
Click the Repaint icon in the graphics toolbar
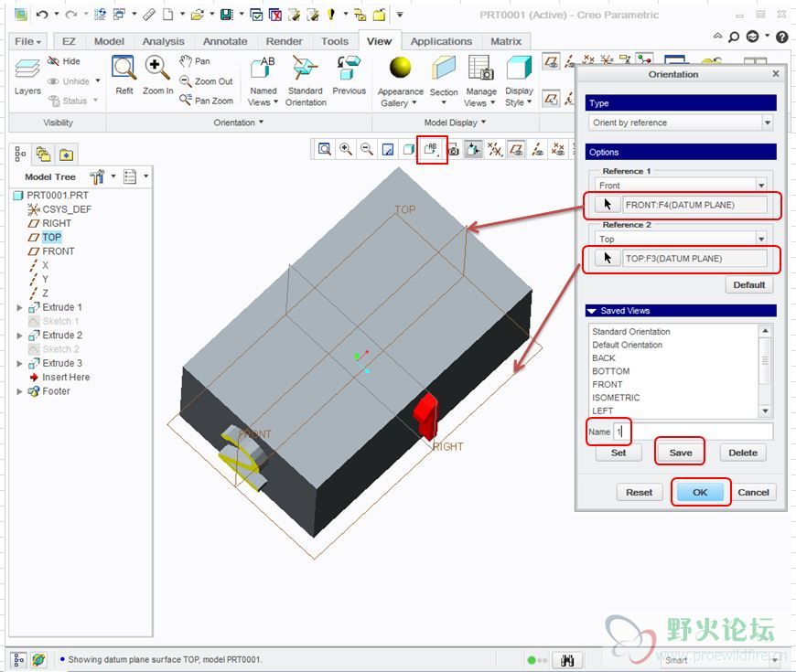click(387, 150)
